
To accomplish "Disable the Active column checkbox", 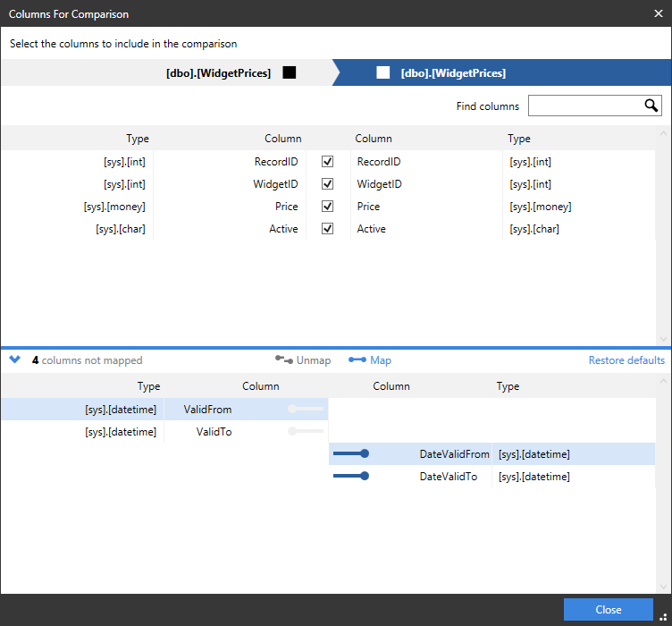I will [327, 229].
